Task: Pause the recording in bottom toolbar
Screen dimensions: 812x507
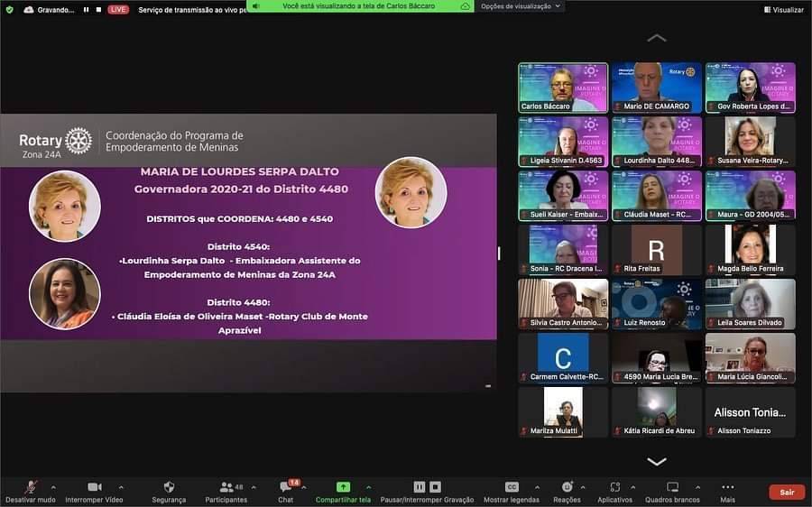Action: 420,487
